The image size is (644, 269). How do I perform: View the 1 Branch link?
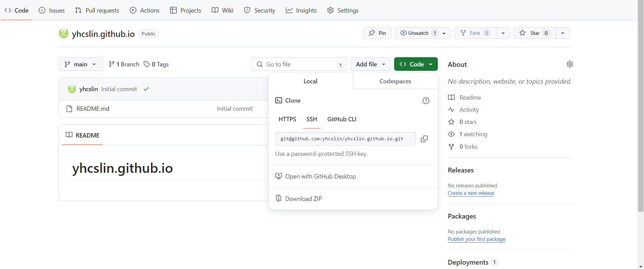click(124, 64)
